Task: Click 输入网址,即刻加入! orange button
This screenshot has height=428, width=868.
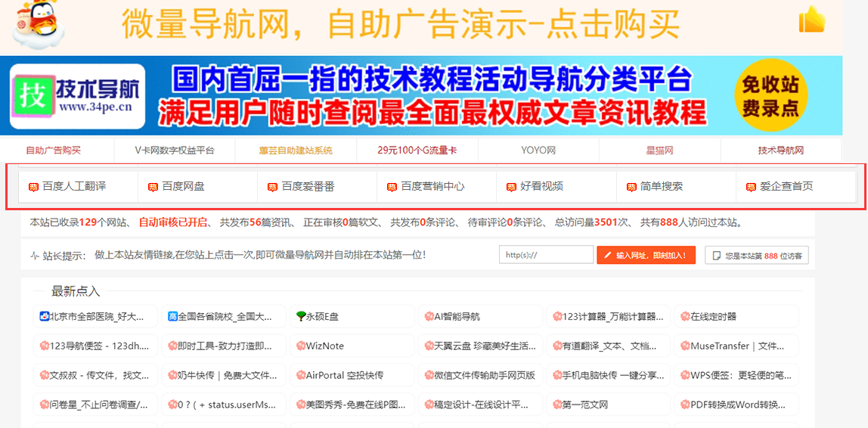Action: (646, 255)
